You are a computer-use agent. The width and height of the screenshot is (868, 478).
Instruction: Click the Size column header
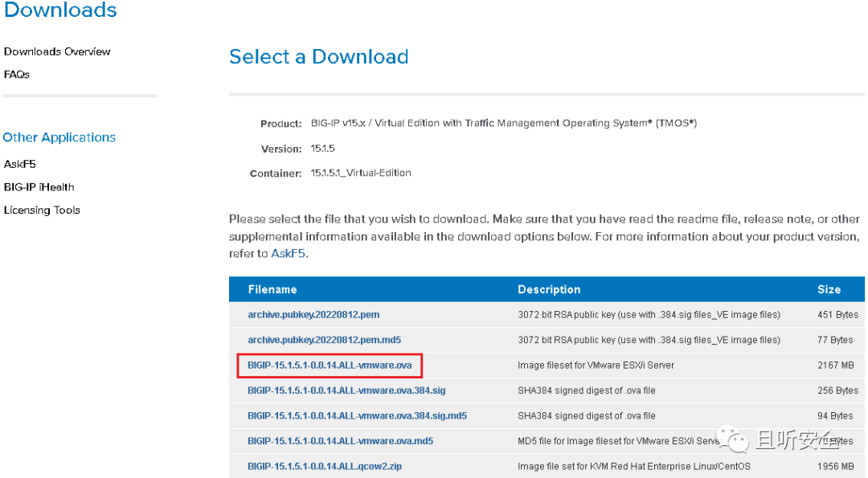click(829, 289)
